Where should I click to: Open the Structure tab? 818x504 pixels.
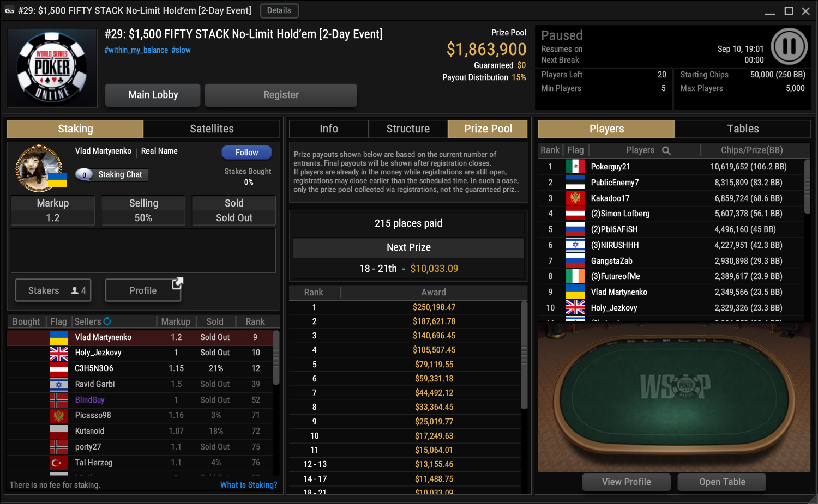click(x=408, y=129)
